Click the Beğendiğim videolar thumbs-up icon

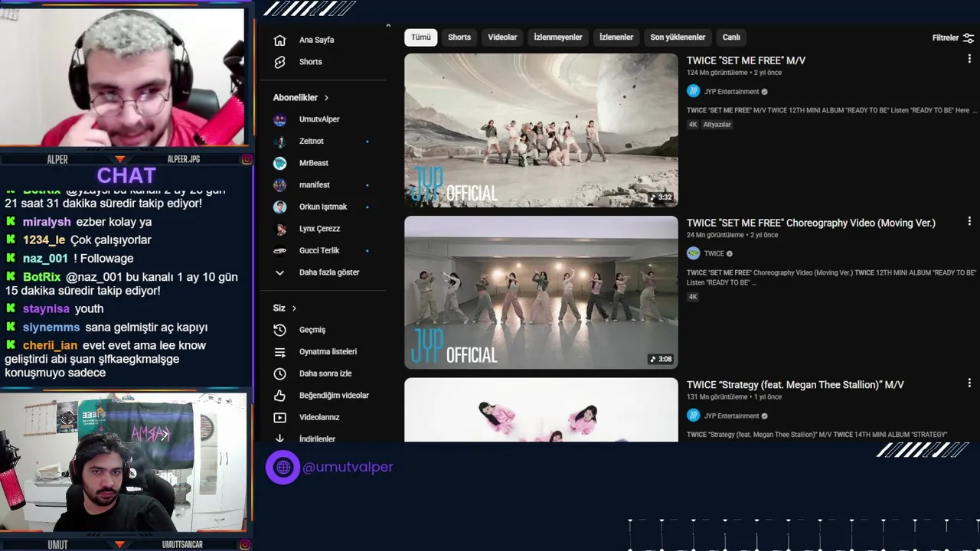click(x=279, y=396)
